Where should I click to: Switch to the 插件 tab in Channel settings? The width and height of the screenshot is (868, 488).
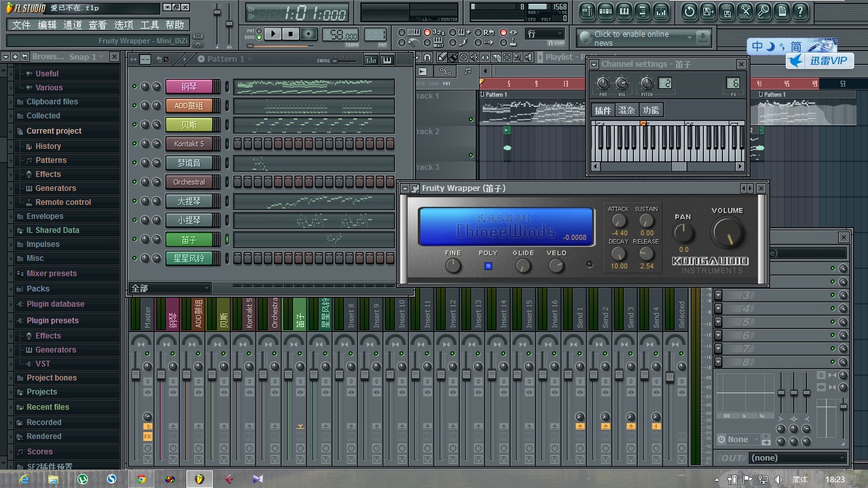(x=602, y=110)
